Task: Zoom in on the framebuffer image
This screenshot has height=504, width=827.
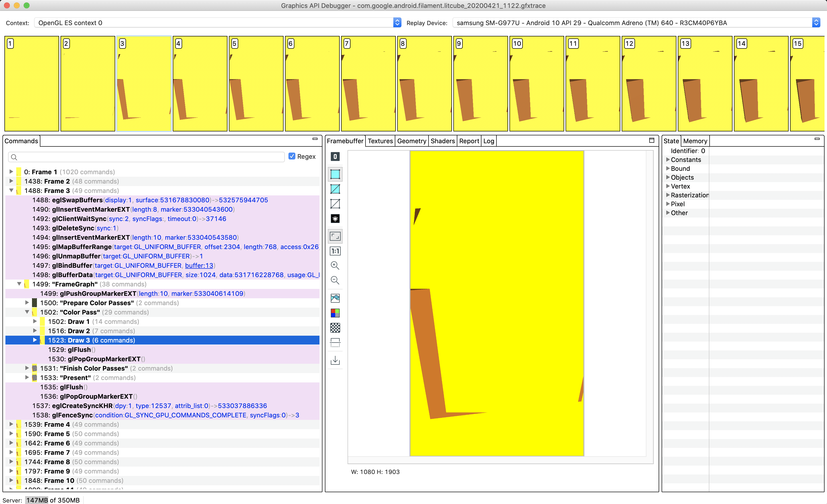Action: click(335, 266)
